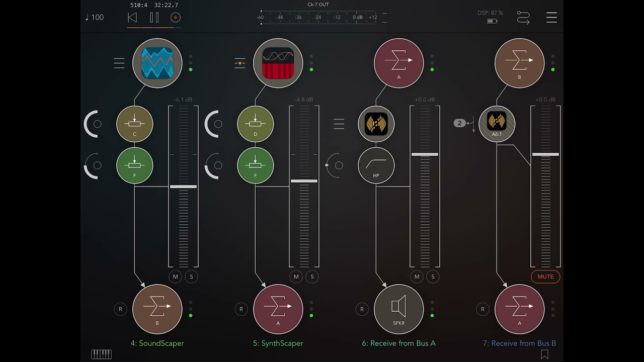The height and width of the screenshot is (362, 644).
Task: Click the Ch 7 OUT level meter
Action: point(318,17)
